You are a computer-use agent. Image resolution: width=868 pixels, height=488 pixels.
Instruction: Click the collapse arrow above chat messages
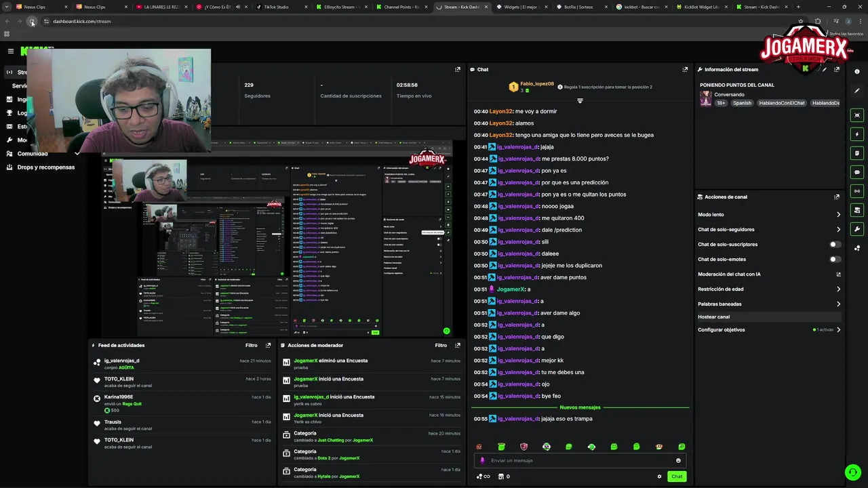click(580, 100)
